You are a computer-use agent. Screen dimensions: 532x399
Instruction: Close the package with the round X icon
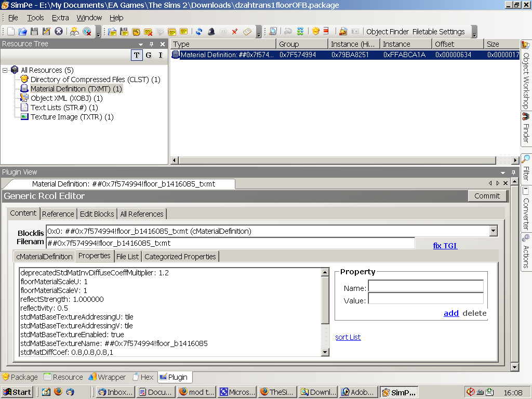(59, 32)
